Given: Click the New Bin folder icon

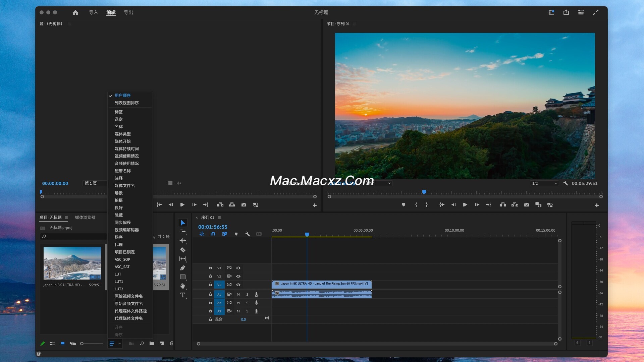Looking at the screenshot, I should [x=152, y=343].
